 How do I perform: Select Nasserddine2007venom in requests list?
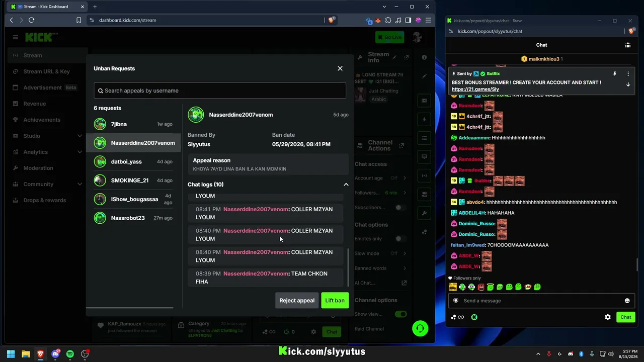pyautogui.click(x=134, y=143)
